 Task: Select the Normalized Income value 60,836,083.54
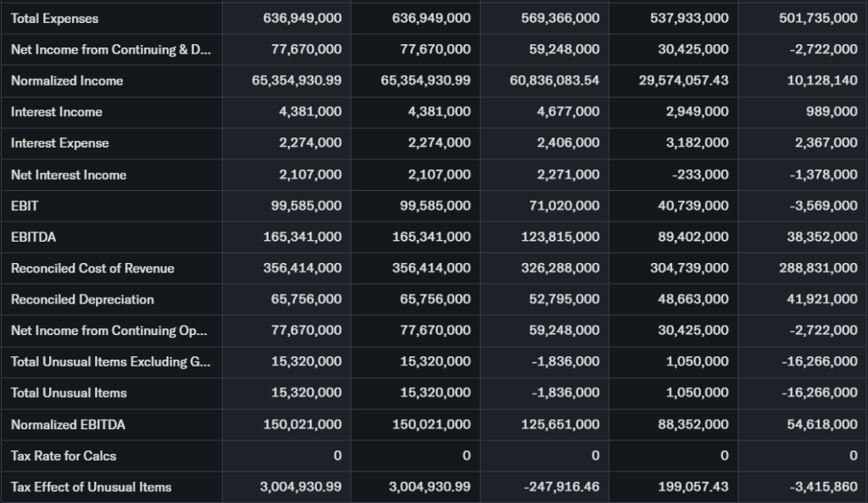click(554, 81)
